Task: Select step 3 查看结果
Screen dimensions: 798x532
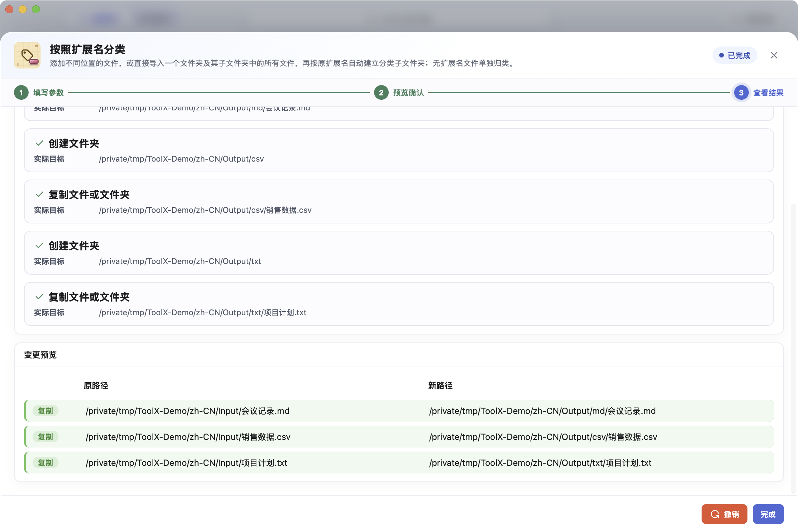Action: [758, 93]
